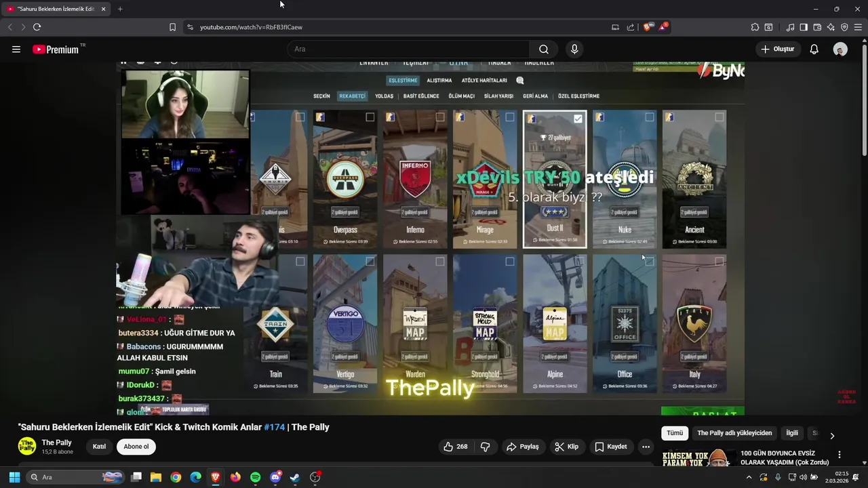This screenshot has width=868, height=488.
Task: Open the Brave main menu
Action: [858, 27]
